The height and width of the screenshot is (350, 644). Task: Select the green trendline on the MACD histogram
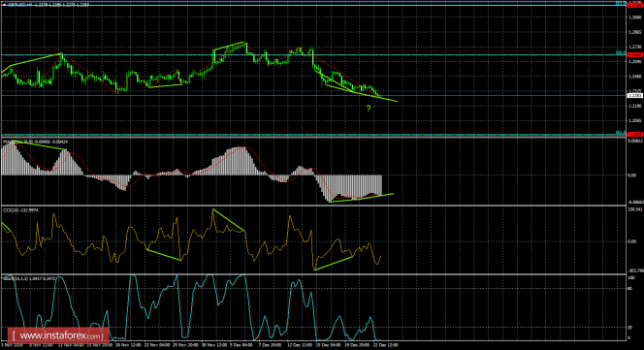point(362,198)
